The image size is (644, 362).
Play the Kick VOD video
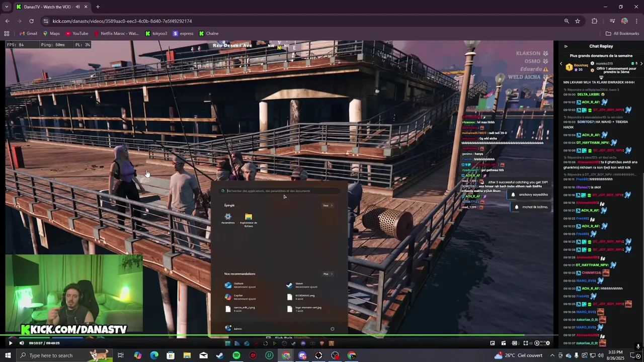(11, 343)
